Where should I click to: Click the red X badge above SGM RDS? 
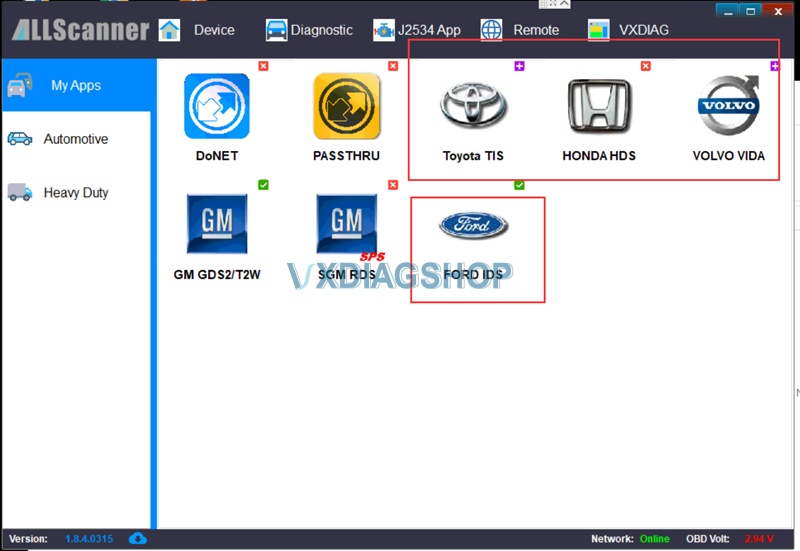393,185
